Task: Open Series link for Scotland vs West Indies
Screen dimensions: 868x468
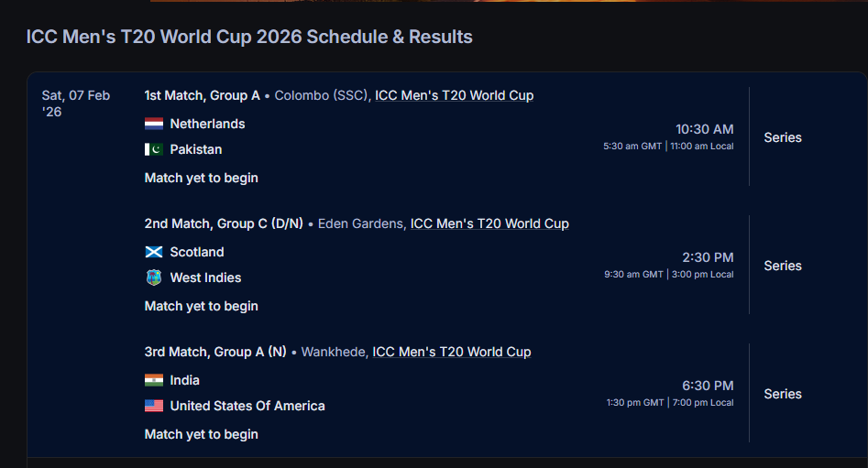Action: point(783,266)
